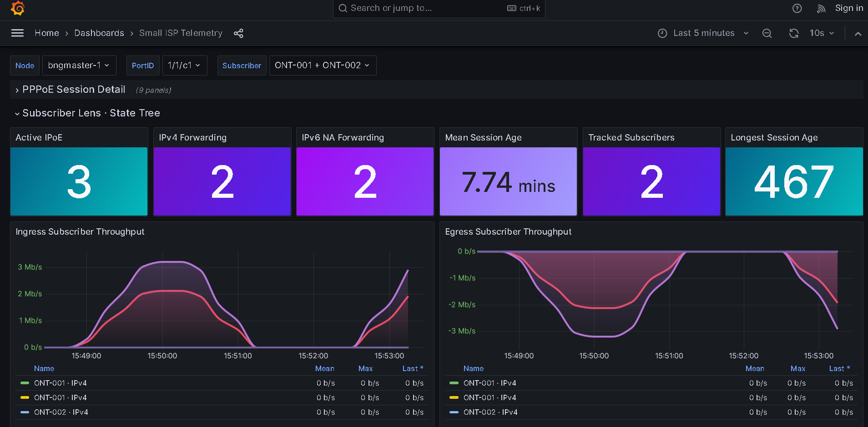This screenshot has width=868, height=427.
Task: Click the search magnifier icon
Action: (343, 8)
